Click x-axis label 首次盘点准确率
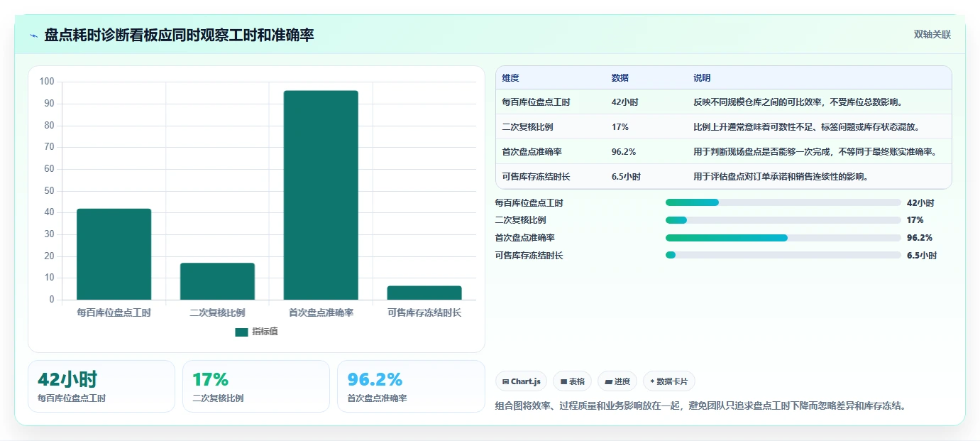 tap(321, 312)
